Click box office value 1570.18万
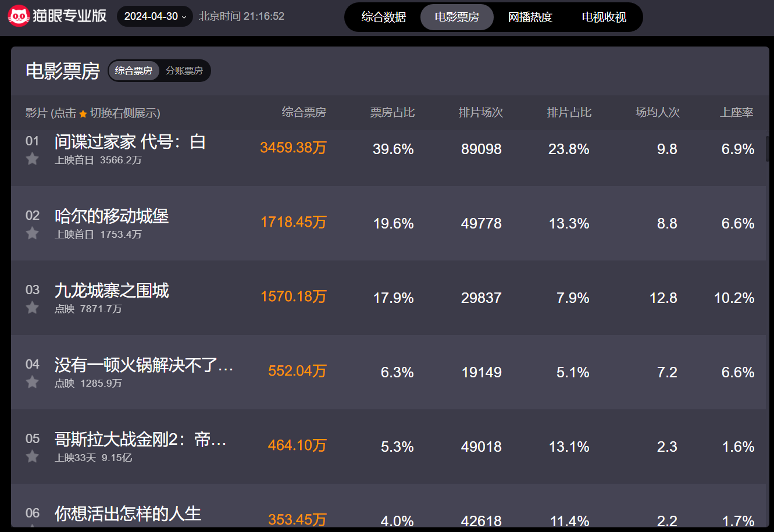 click(x=293, y=297)
